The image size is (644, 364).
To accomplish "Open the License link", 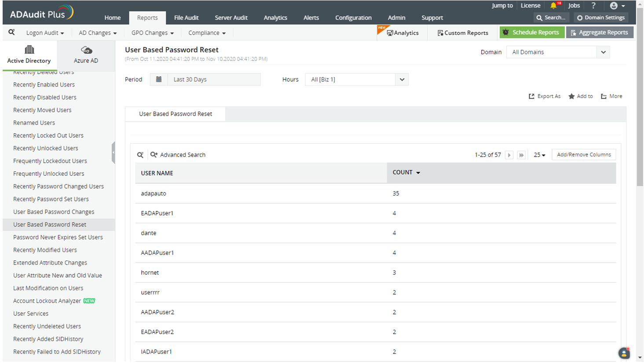I will 531,6.
